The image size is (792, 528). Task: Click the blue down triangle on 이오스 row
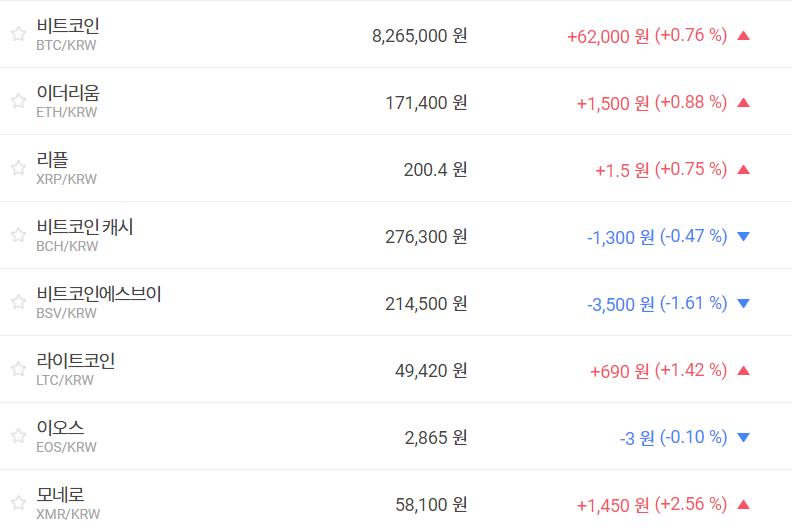[x=743, y=438]
